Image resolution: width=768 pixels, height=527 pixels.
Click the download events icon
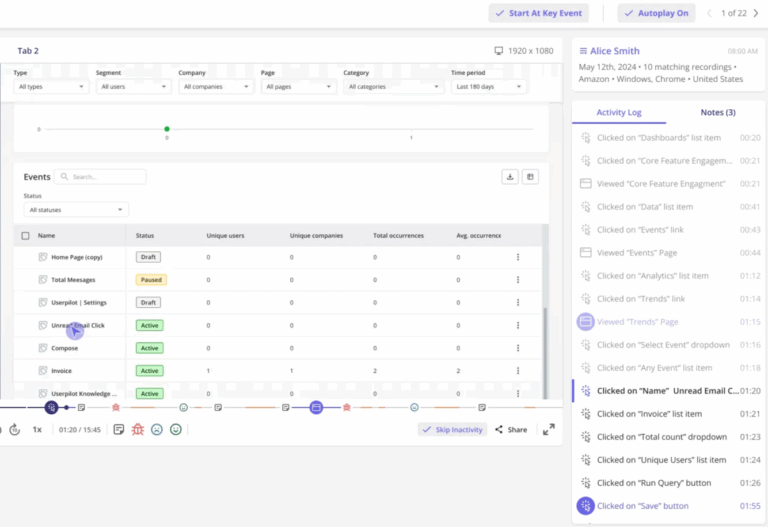tap(510, 177)
